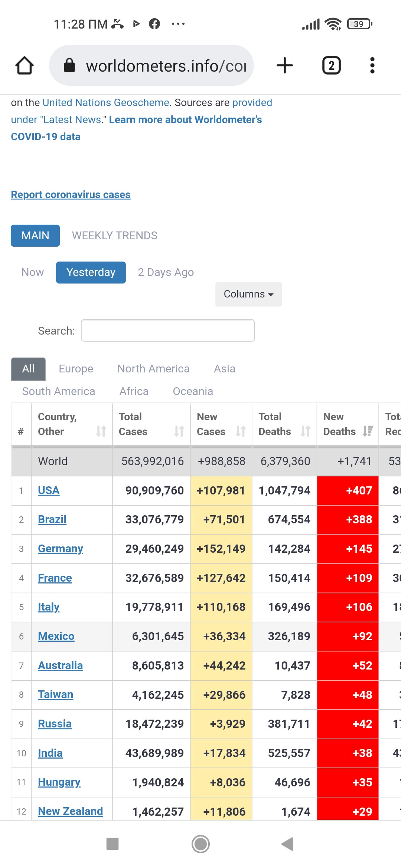Filter table by Africa
Viewport: 401px width, 868px height.
pyautogui.click(x=134, y=391)
